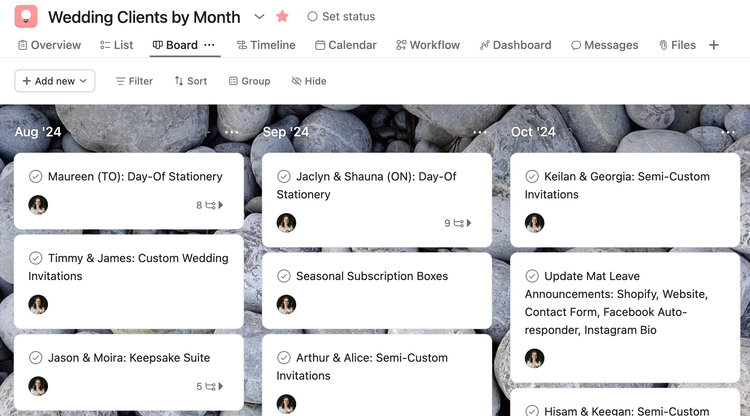
Task: Open the Workflow tab
Action: coord(428,45)
